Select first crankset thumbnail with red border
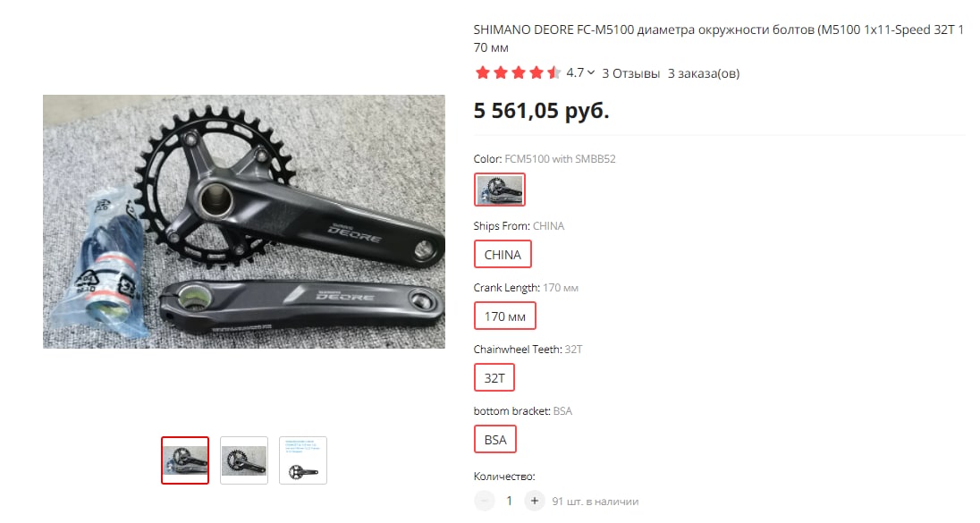 click(x=185, y=460)
